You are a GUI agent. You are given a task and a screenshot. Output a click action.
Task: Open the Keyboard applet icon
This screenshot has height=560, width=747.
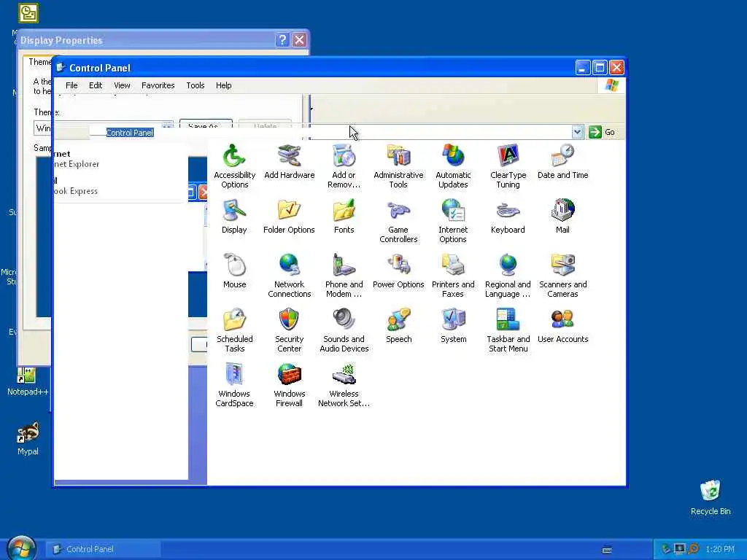(508, 211)
